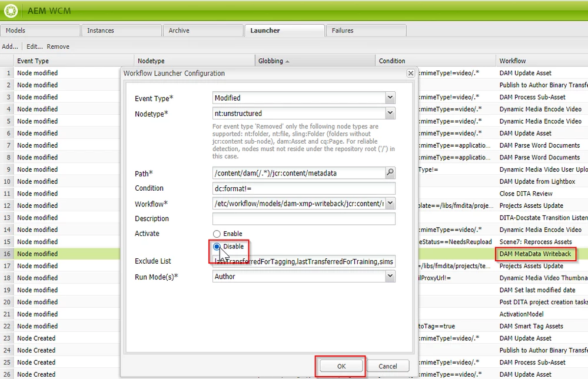Open the Event Type dropdown arrow
This screenshot has width=588, height=379.
[390, 98]
